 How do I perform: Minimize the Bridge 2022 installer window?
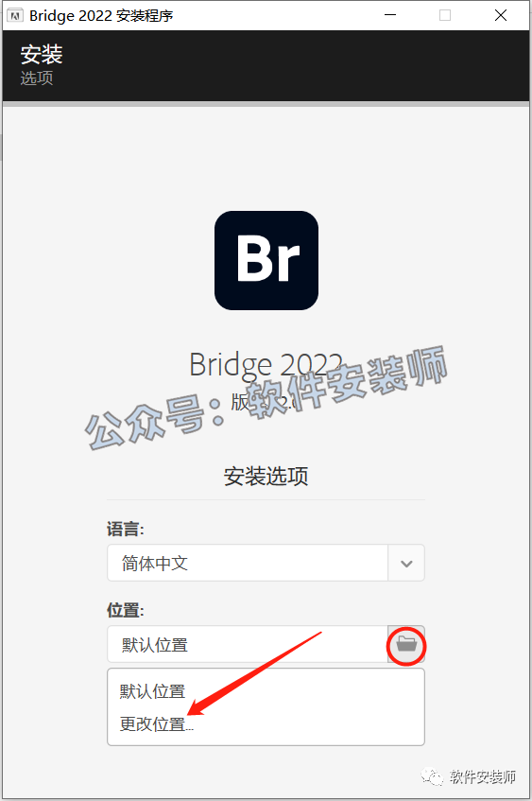point(390,15)
